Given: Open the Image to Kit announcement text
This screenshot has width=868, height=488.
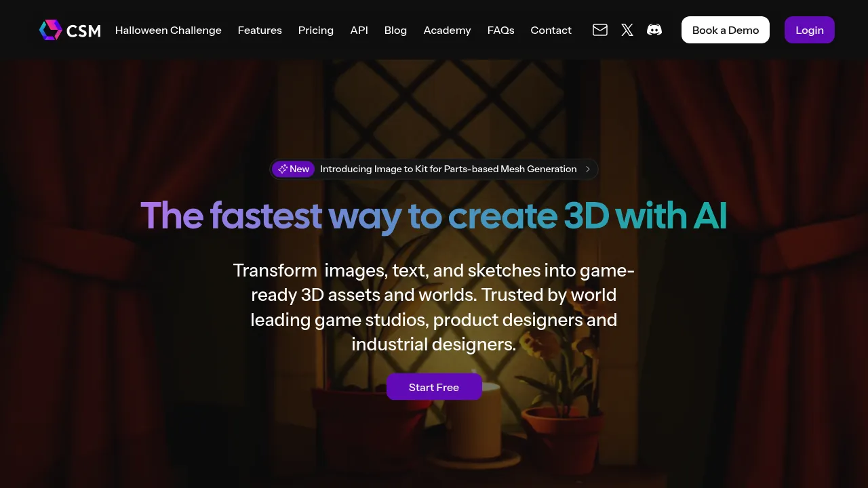Looking at the screenshot, I should click(448, 169).
